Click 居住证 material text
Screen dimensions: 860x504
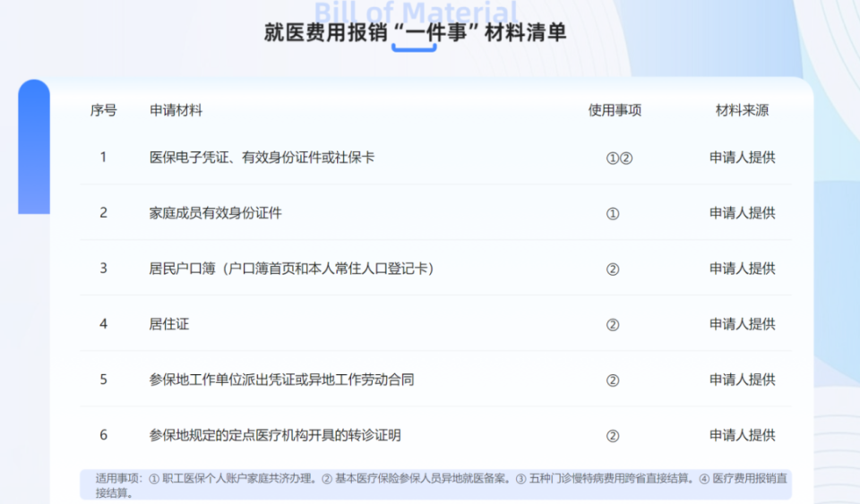pos(169,324)
